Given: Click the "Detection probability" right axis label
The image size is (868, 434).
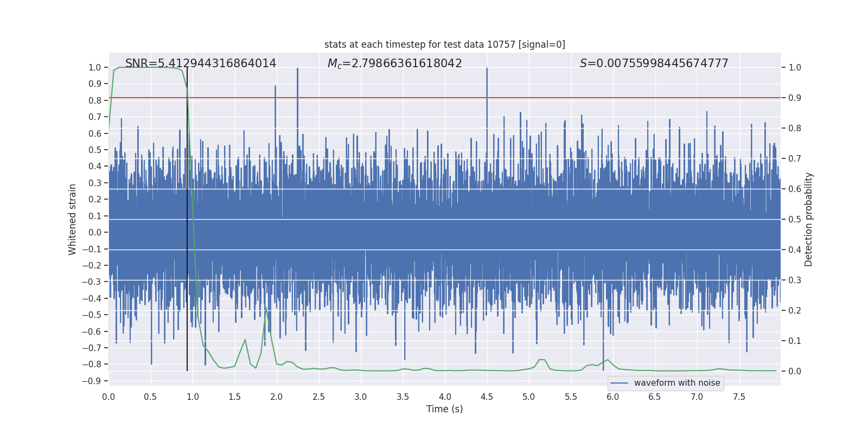Looking at the screenshot, I should pyautogui.click(x=809, y=219).
